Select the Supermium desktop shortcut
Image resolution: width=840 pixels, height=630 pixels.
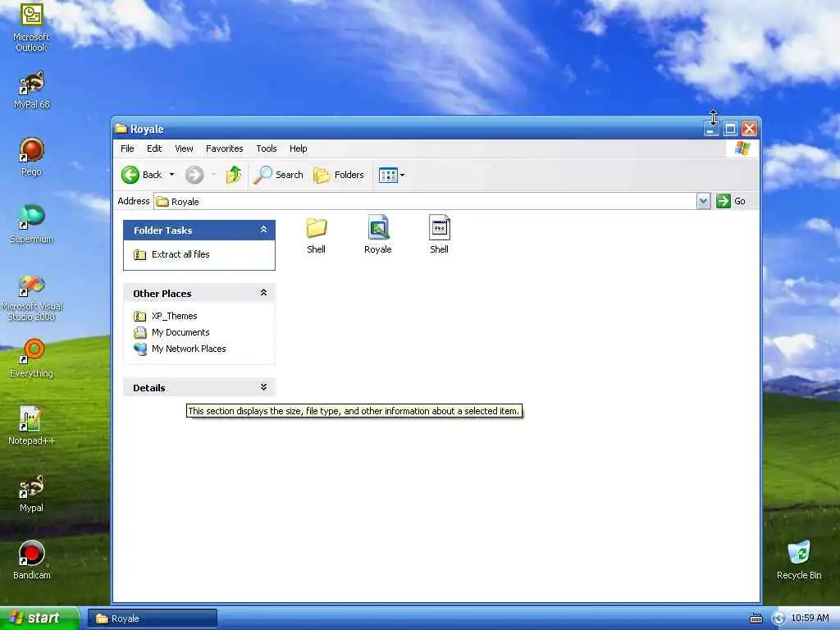pyautogui.click(x=32, y=225)
